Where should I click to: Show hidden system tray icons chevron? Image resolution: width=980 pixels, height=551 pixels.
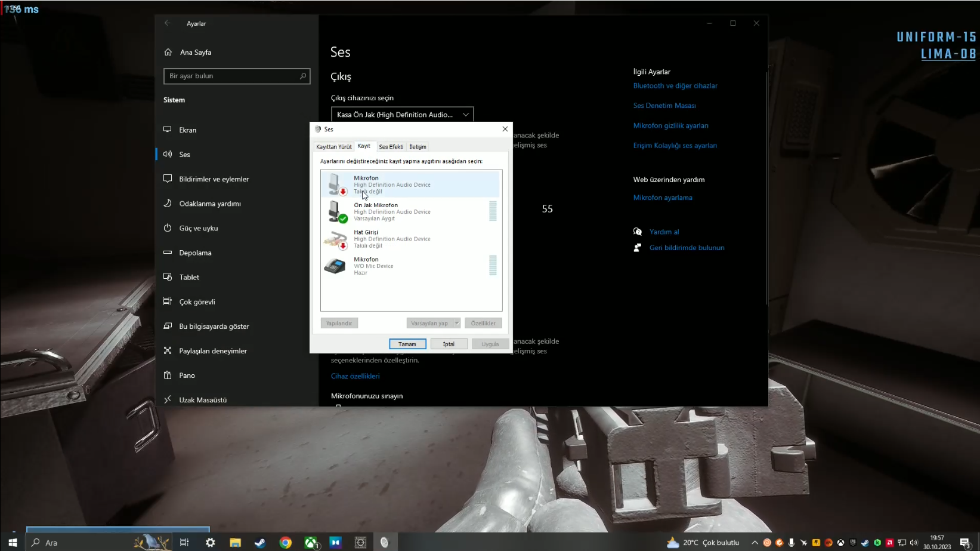tap(755, 543)
